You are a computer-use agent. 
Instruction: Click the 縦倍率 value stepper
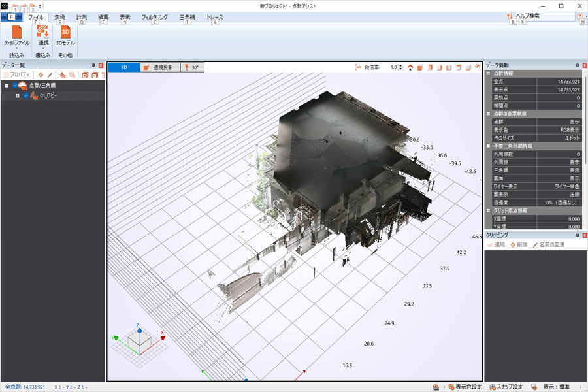[400, 67]
